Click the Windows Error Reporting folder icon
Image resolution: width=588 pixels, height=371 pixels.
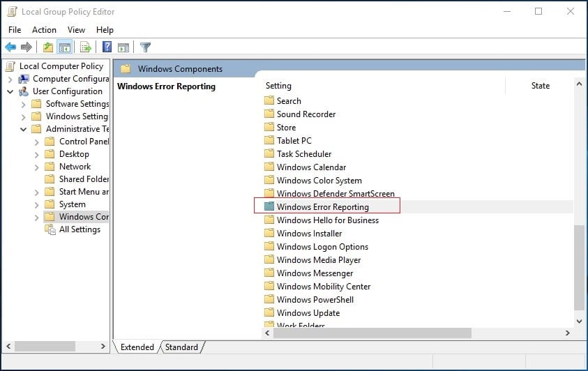coord(269,206)
